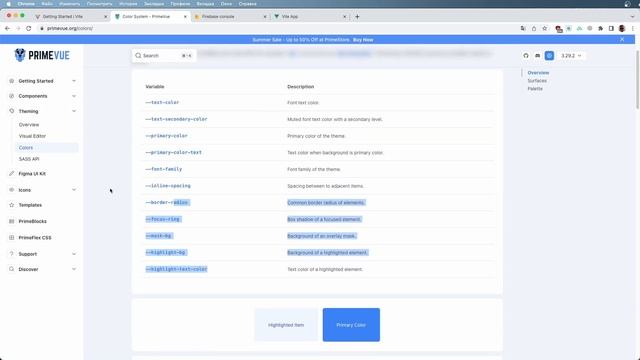Open the Visual Editor page

tap(32, 136)
